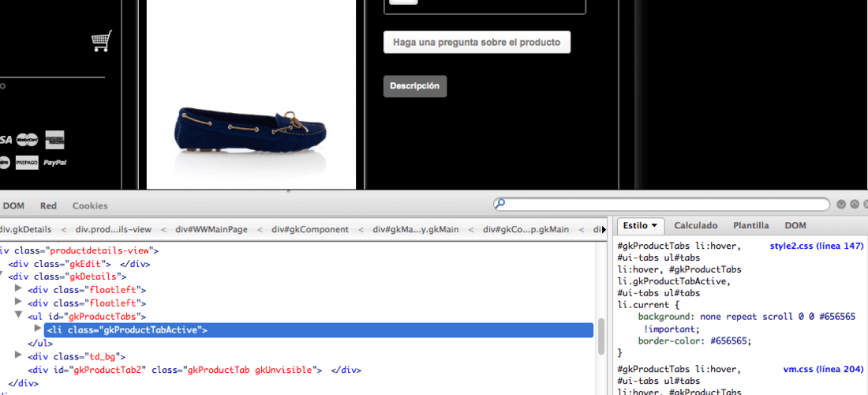Screen dimensions: 868x395
Task: Click the li.current { selector line under style2.css
Action: (x=648, y=305)
